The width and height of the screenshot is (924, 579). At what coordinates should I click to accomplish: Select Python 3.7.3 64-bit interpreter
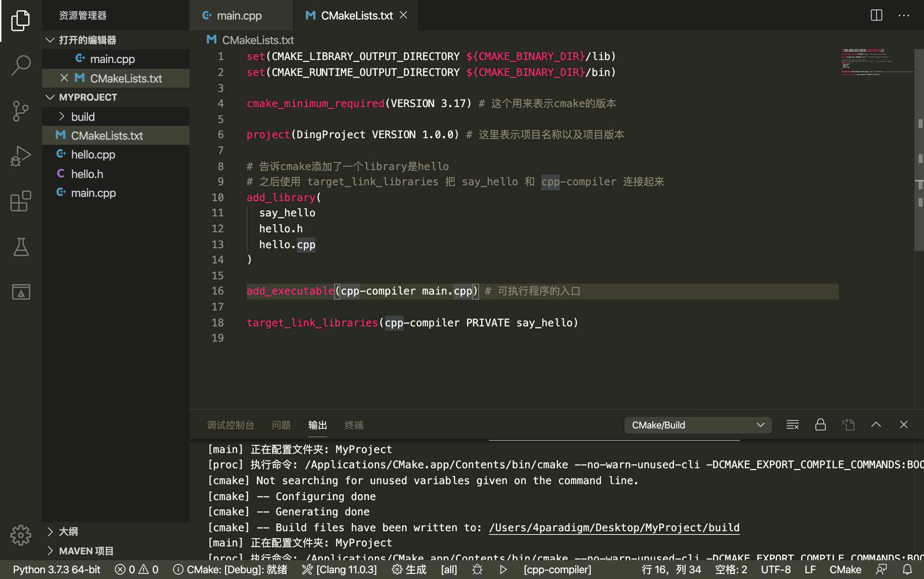pos(57,570)
